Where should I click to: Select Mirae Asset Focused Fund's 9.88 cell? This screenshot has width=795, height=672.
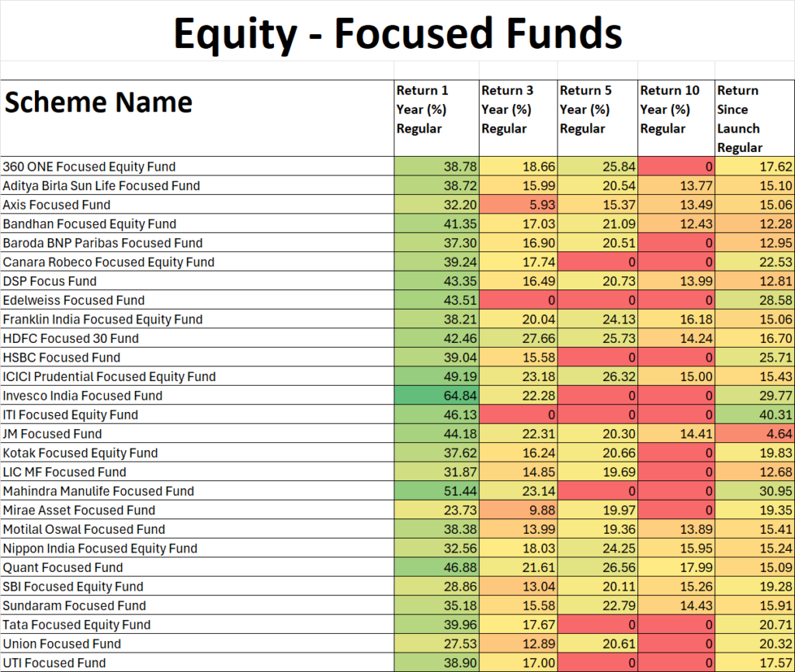click(x=518, y=510)
